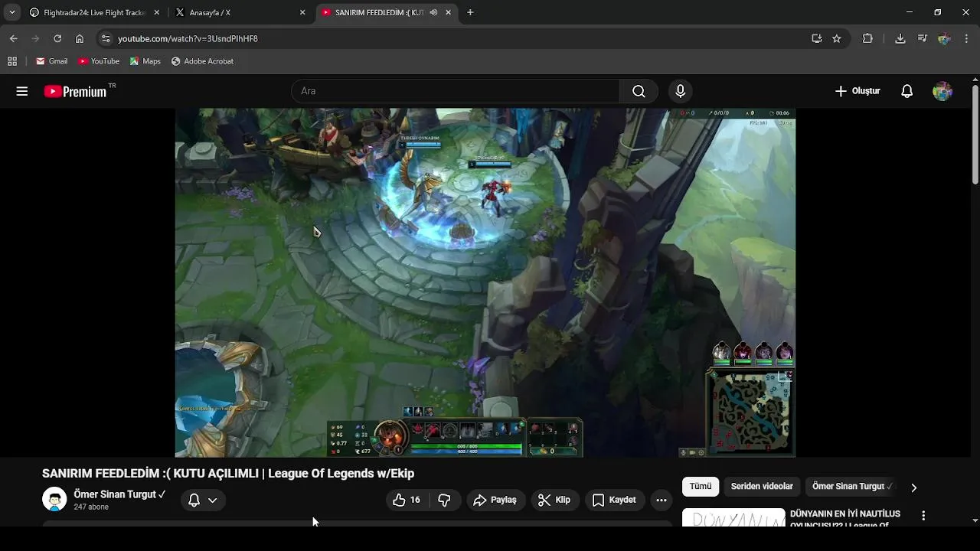980x551 pixels.
Task: Click the Paylaş share button
Action: pyautogui.click(x=495, y=500)
